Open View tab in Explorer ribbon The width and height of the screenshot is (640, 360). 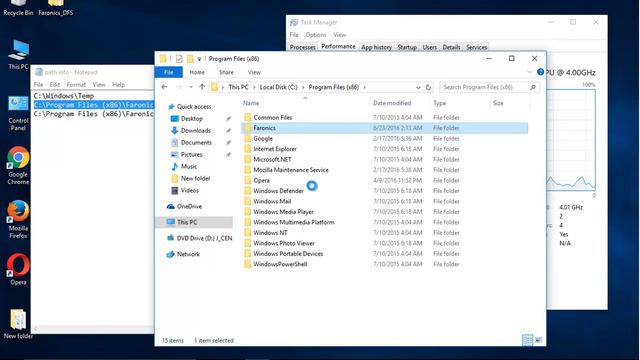coord(254,72)
